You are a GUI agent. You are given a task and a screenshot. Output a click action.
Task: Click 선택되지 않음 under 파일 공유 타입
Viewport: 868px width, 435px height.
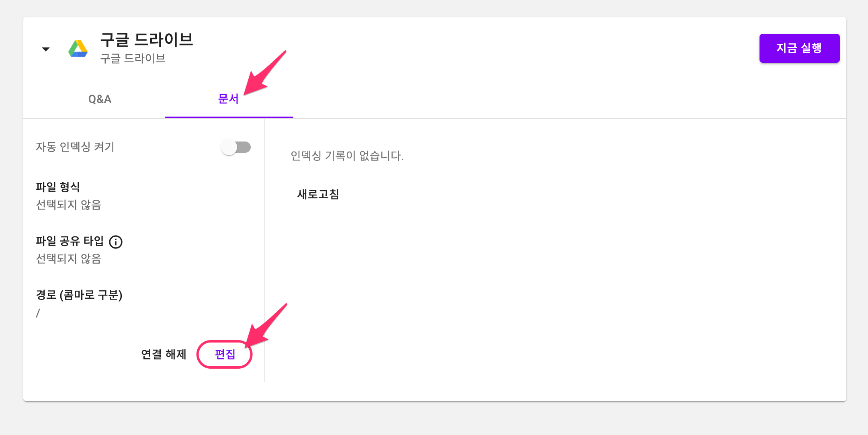(x=68, y=259)
